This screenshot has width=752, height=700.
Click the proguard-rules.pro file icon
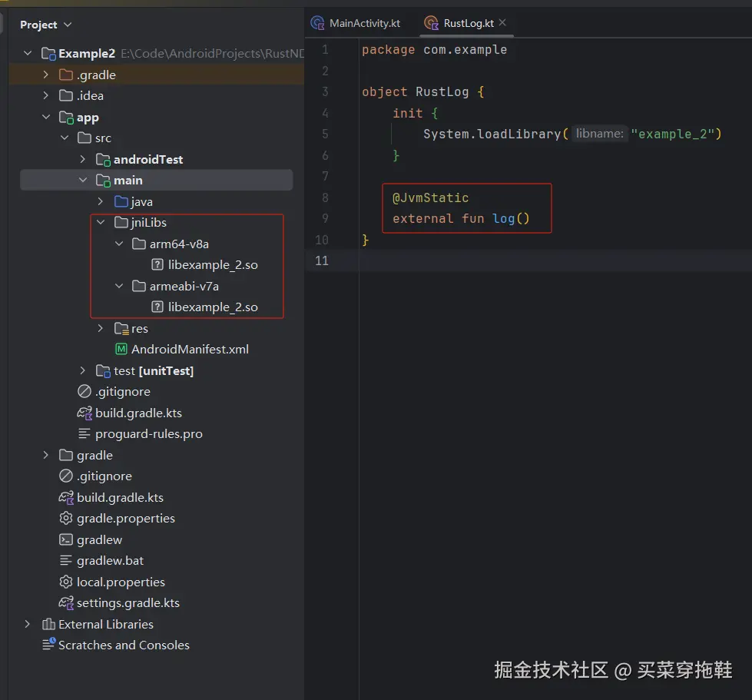[84, 434]
